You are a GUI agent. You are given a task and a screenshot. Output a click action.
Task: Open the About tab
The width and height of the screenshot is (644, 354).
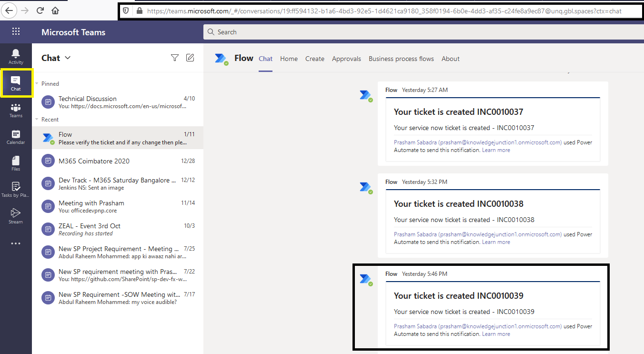[x=451, y=59]
